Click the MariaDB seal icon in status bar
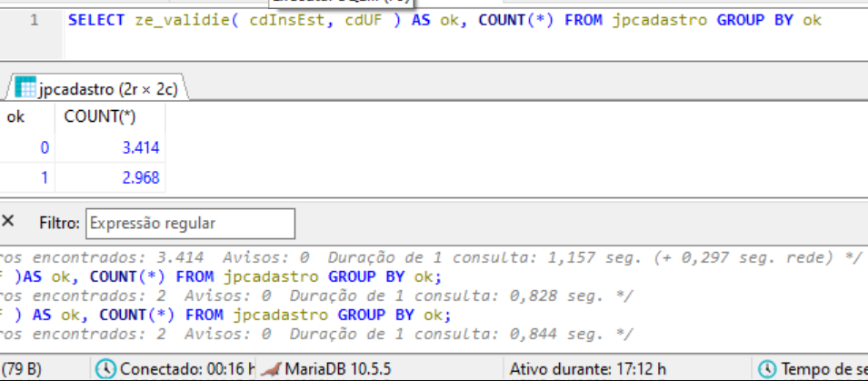 pyautogui.click(x=271, y=369)
